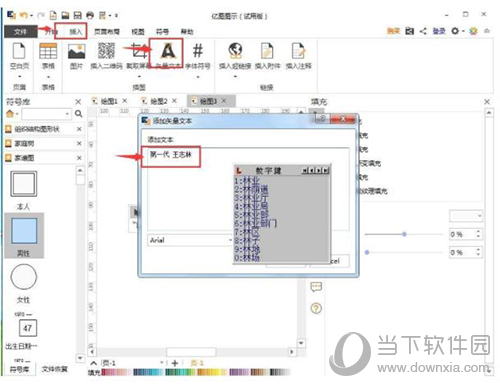Expand the 空白页 dropdown arrow
Viewport: 500px width, 386px height.
point(19,76)
